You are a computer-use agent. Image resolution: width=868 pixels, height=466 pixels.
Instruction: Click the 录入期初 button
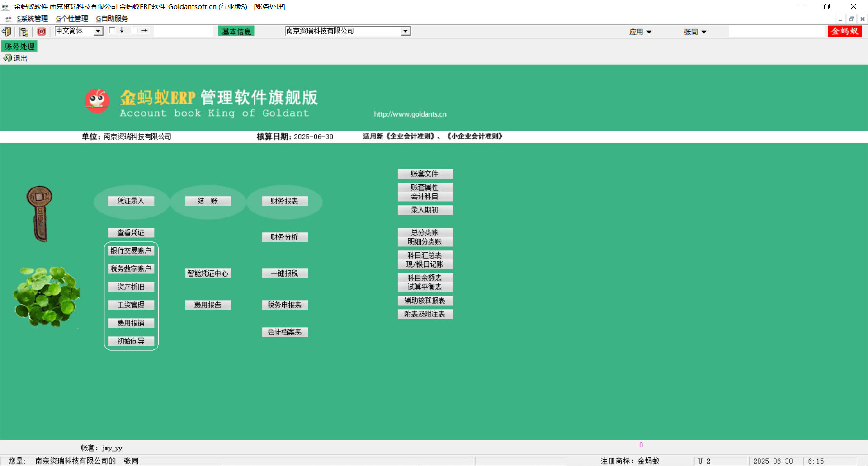click(x=425, y=210)
